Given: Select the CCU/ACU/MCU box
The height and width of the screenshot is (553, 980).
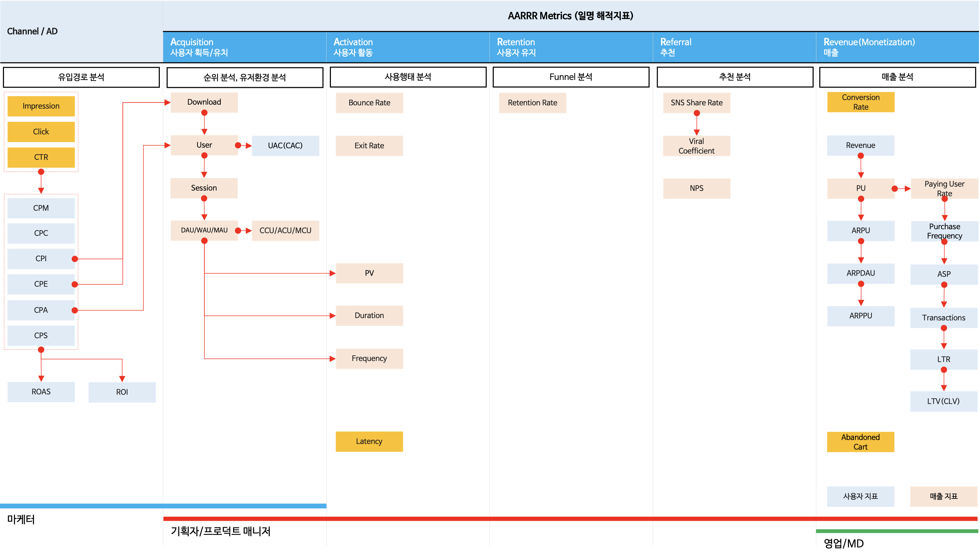Looking at the screenshot, I should click(x=285, y=230).
